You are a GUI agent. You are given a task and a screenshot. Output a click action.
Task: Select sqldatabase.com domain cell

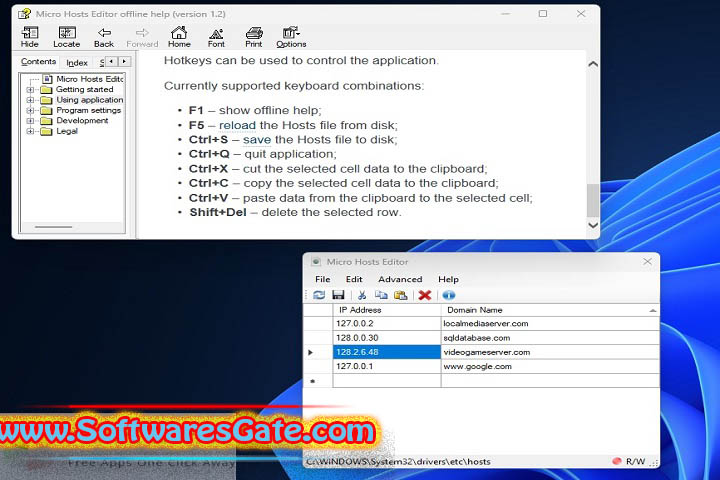(550, 338)
